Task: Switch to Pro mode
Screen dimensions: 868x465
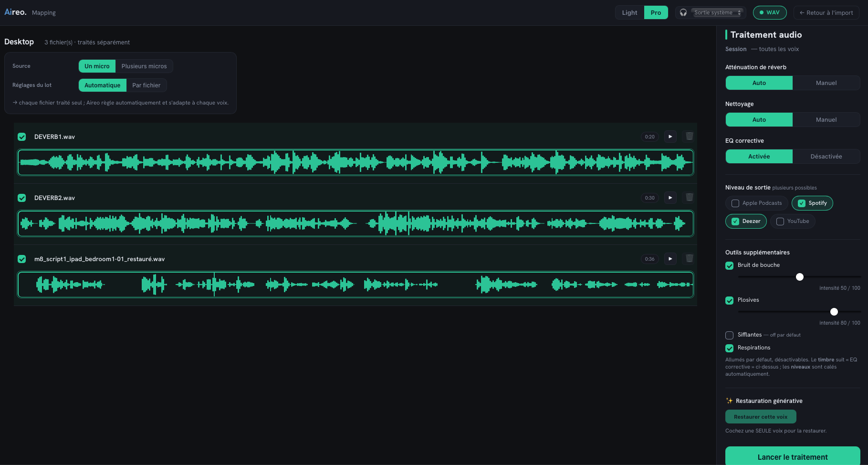Action: tap(656, 12)
